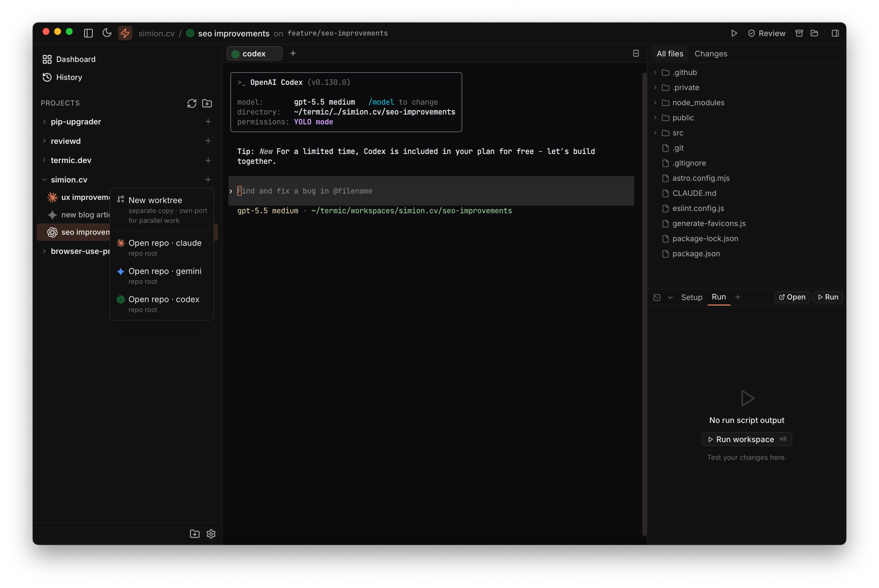Click the new folder icon at sidebar bottom
879x588 pixels.
pos(195,534)
